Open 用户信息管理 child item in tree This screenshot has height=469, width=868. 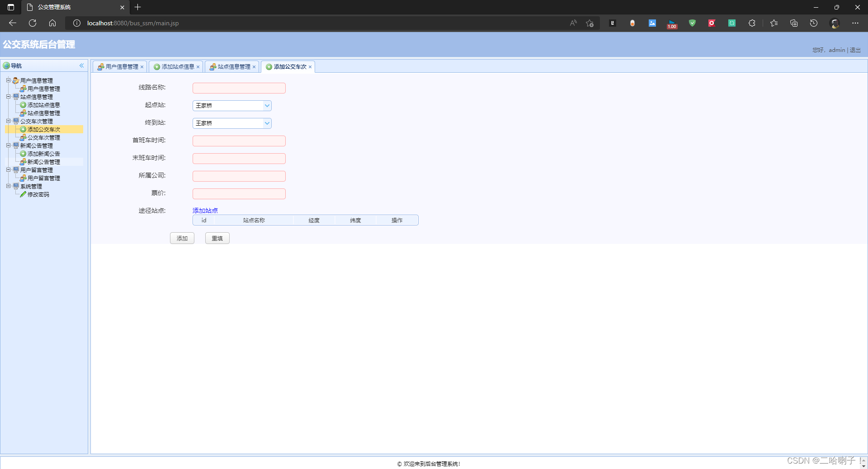pyautogui.click(x=43, y=89)
